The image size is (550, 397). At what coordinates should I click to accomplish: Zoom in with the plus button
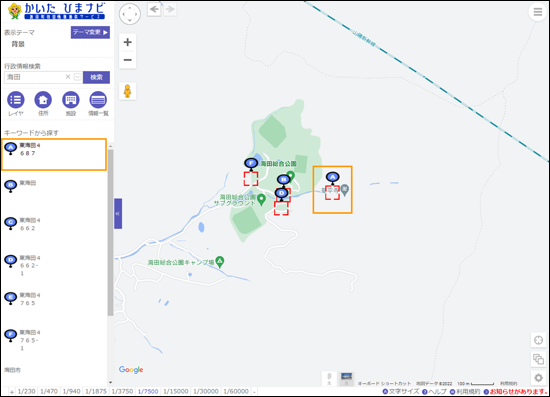click(x=128, y=42)
